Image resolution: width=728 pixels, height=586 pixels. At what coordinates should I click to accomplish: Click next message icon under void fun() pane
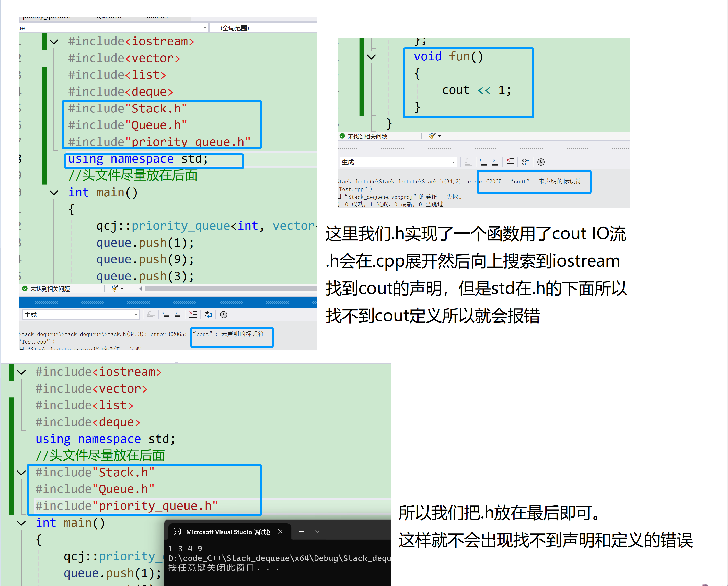(494, 162)
